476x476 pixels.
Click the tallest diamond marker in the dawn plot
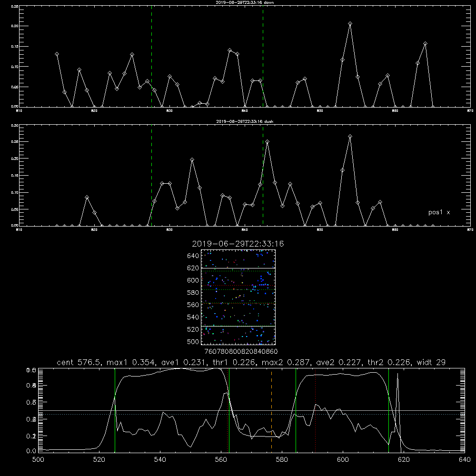coord(350,23)
